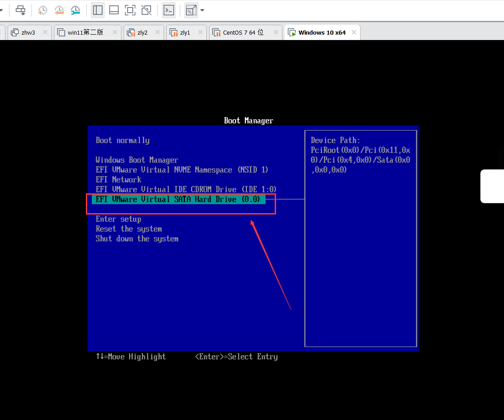Close the Windows 10 x64 tab
The image size is (504, 420).
(x=354, y=32)
